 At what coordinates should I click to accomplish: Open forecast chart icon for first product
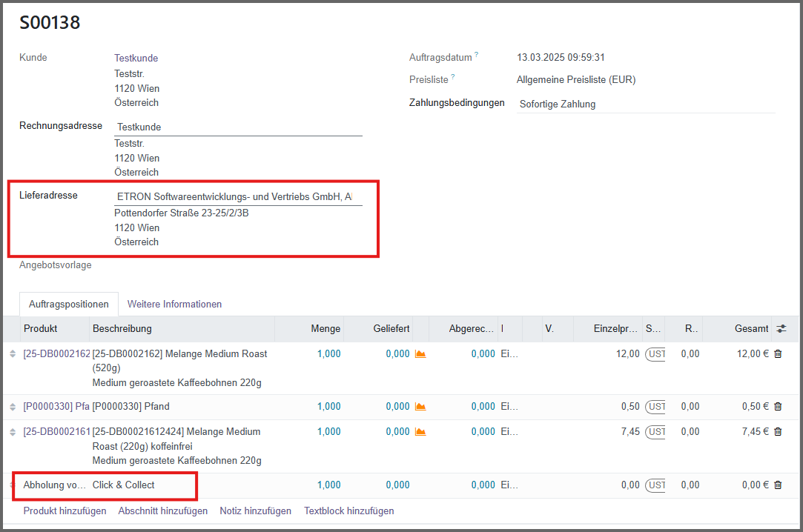420,354
